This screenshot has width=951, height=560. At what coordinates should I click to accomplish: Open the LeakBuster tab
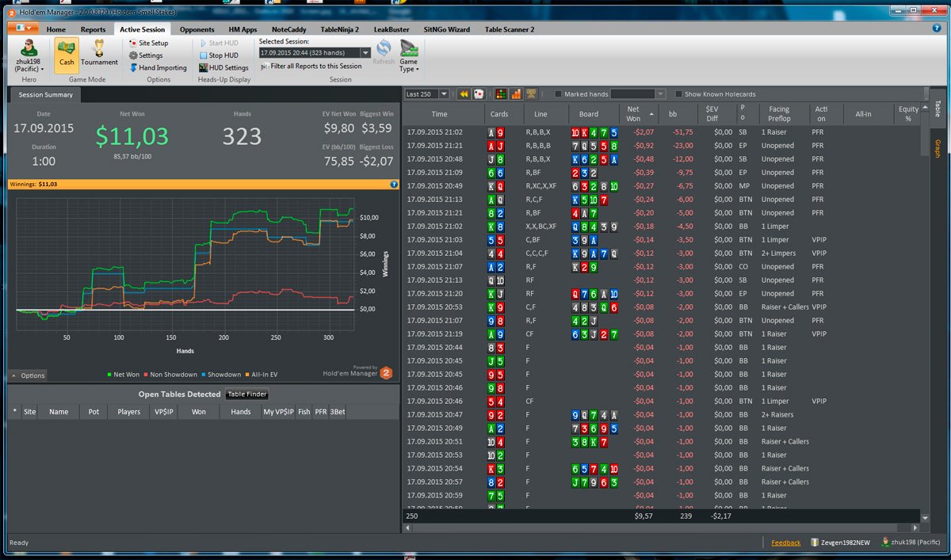391,29
